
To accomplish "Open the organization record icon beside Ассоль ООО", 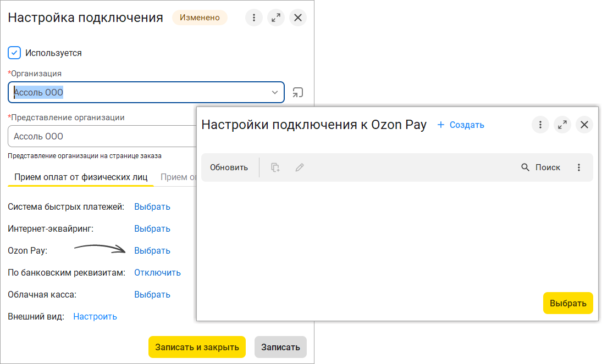I will [x=297, y=93].
